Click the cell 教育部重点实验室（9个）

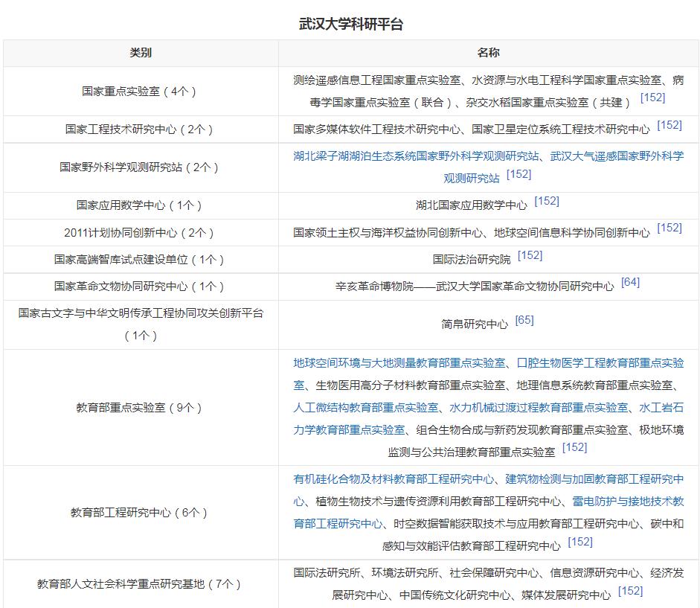(x=141, y=407)
